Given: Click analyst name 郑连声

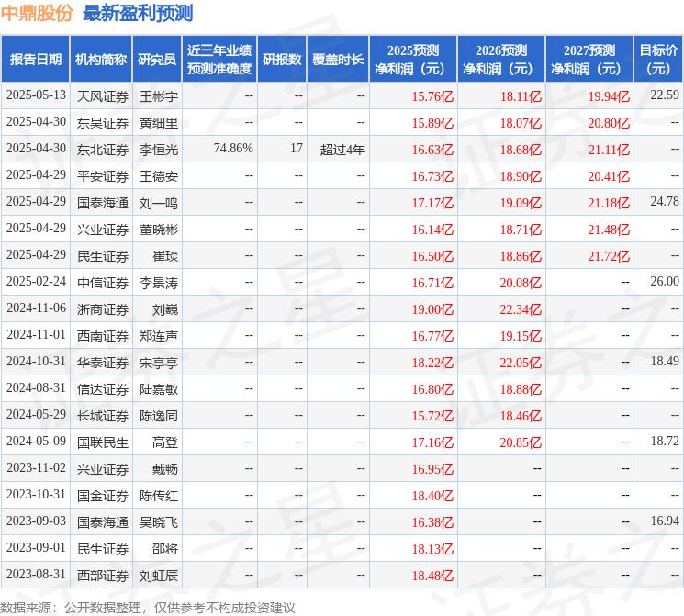Looking at the screenshot, I should [158, 336].
